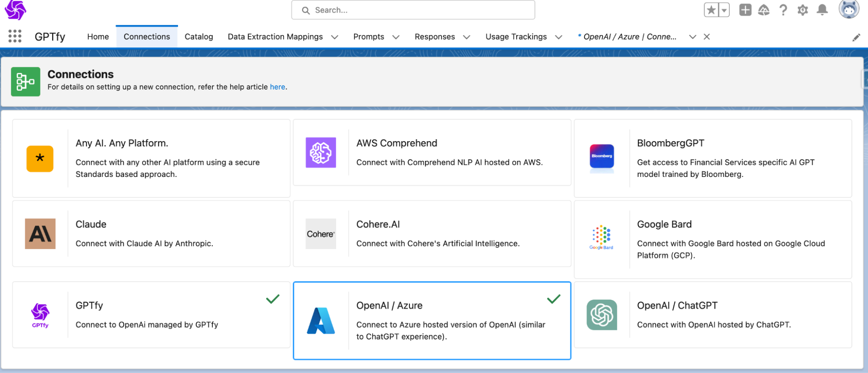
Task: Click the OpenAI ChatGPT logo icon
Action: pos(602,315)
